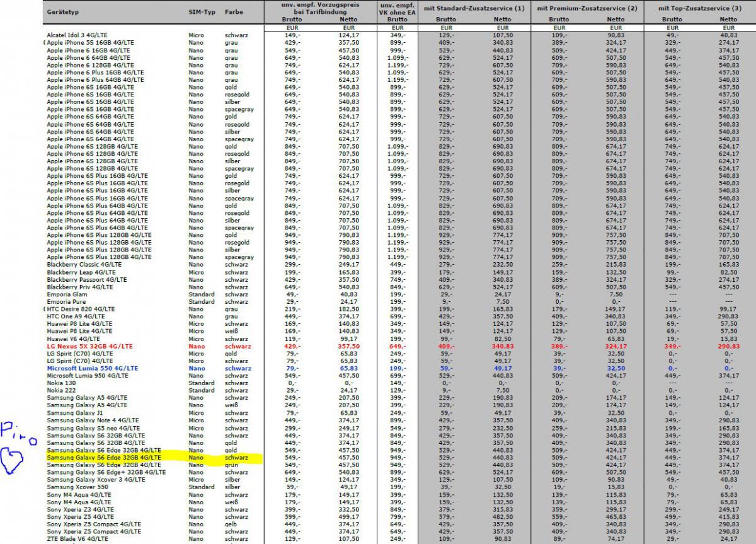Click '124,17' Netto in Alcatel Idol 3 row

click(x=348, y=35)
